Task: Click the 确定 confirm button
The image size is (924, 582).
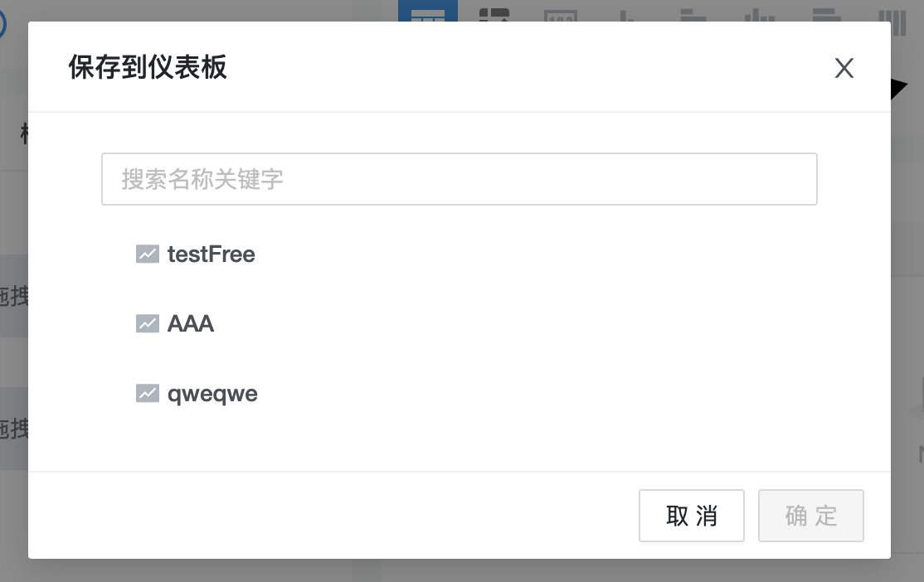Action: (810, 515)
